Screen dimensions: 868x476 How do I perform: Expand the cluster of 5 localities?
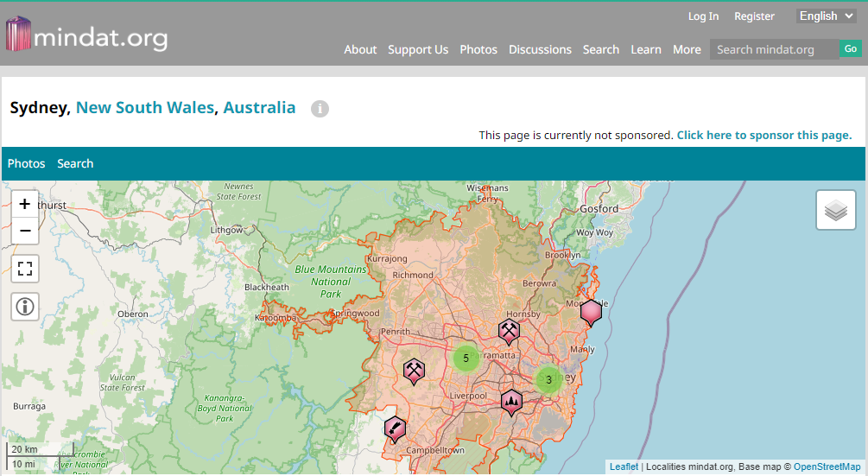466,358
